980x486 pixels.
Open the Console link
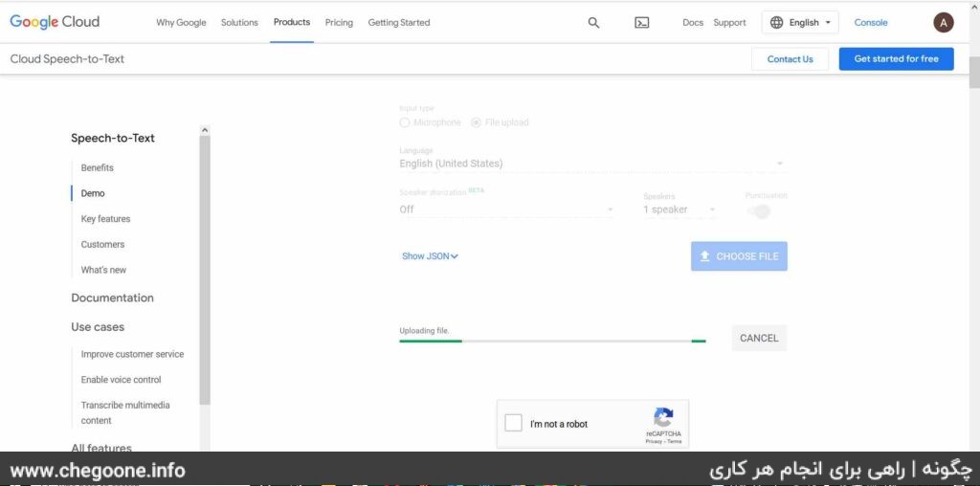point(871,23)
